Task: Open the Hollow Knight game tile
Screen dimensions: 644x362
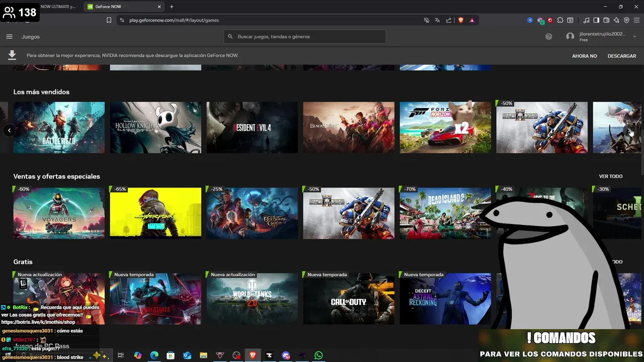Action: point(155,128)
